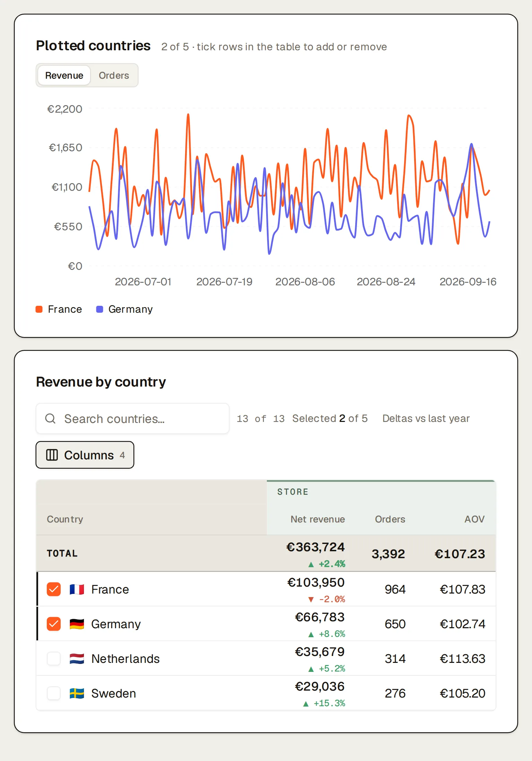Switch to the Orders chart tab
This screenshot has height=761, width=532.
[114, 75]
